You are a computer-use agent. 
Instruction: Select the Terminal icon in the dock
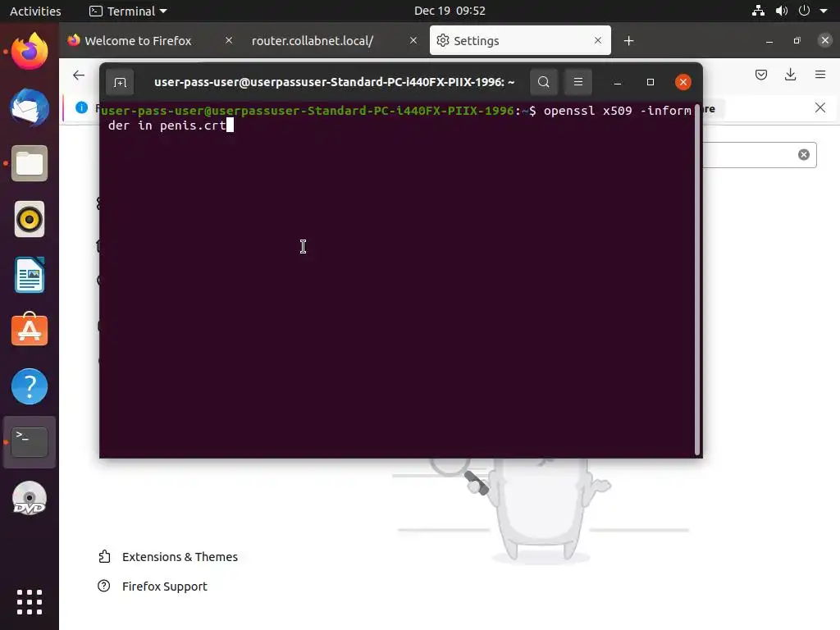[x=30, y=442]
